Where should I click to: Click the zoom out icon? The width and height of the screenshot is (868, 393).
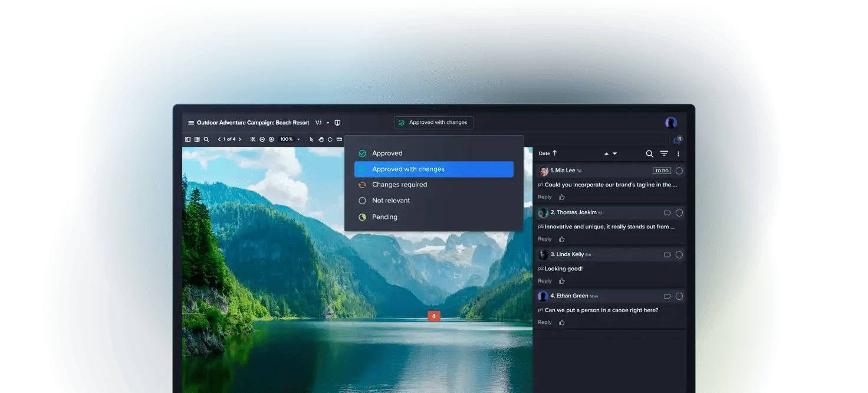[x=262, y=139]
